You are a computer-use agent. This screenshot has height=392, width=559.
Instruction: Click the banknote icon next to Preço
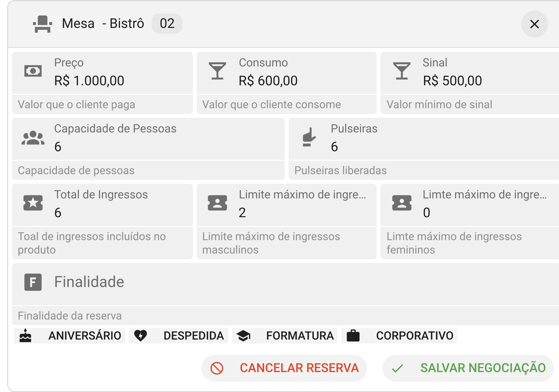(x=33, y=71)
